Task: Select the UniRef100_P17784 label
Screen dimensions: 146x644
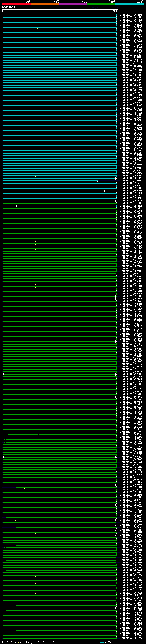Action: point(131,100)
